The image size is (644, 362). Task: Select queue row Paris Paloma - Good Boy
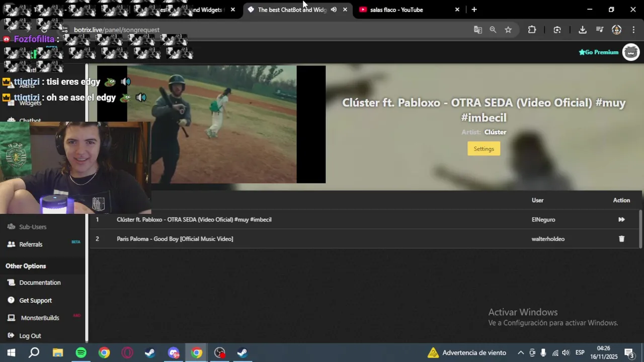coord(364,239)
